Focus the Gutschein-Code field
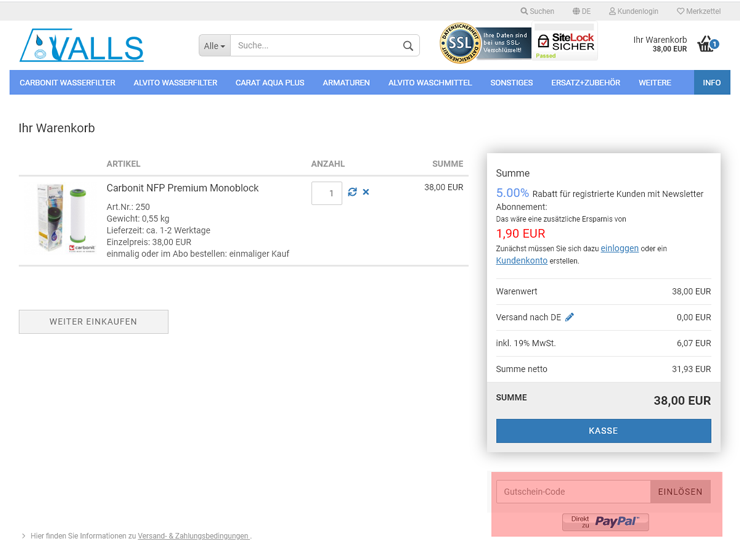 573,492
